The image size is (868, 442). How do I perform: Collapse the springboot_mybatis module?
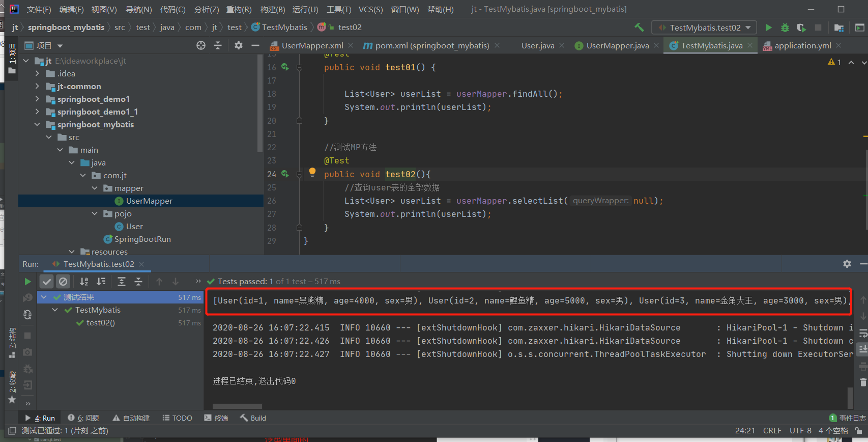coord(37,124)
